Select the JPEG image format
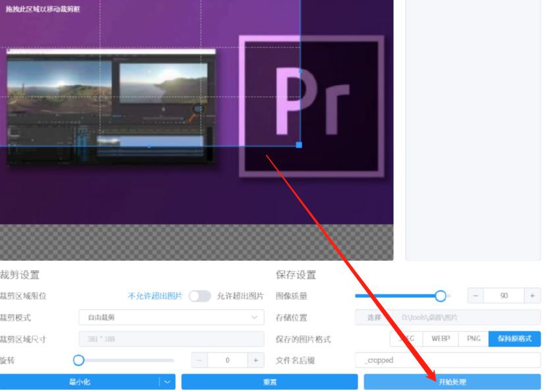This screenshot has width=546, height=392. (x=406, y=339)
